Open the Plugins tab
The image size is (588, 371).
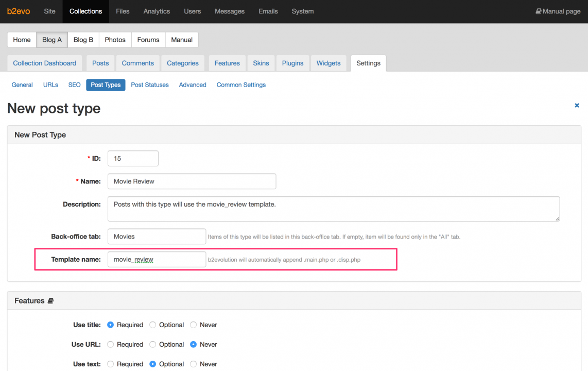pyautogui.click(x=292, y=63)
